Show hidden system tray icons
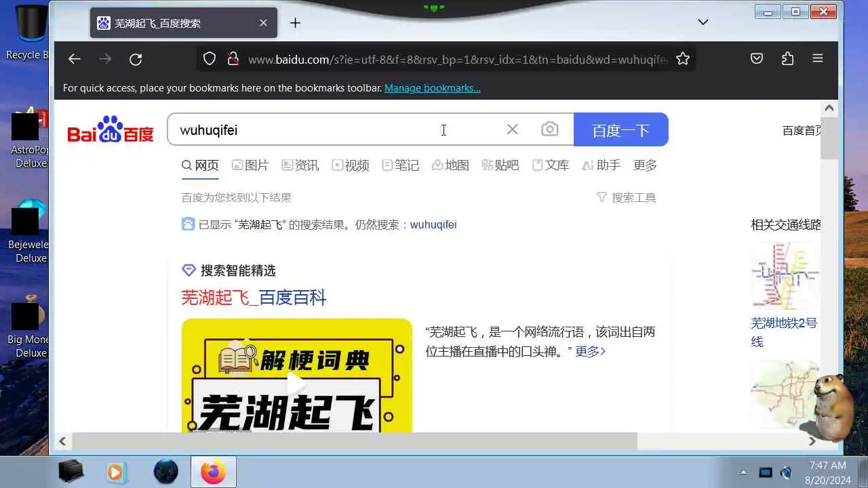Image resolution: width=868 pixels, height=488 pixels. point(743,472)
